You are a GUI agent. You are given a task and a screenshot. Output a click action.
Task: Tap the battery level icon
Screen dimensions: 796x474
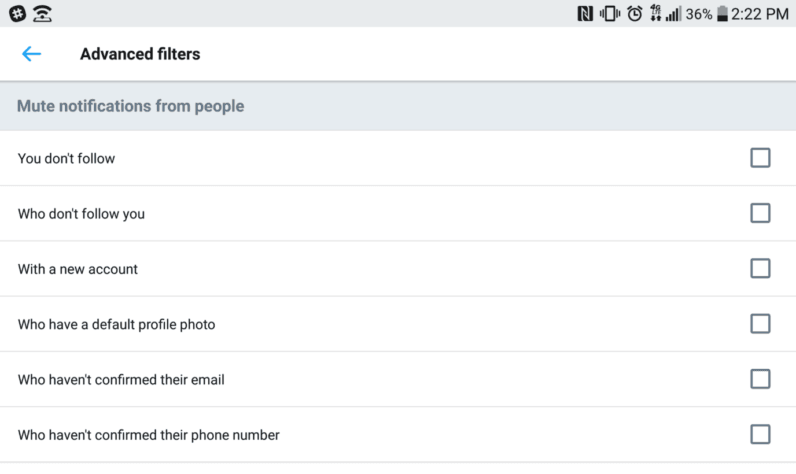pos(722,14)
